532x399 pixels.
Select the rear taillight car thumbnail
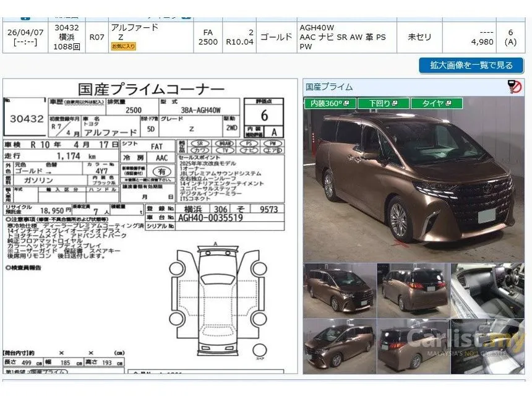pos(414,291)
